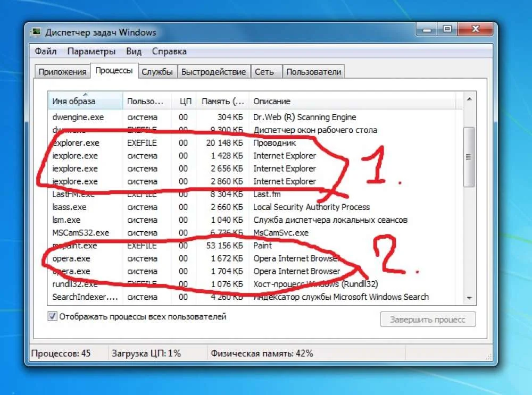Switch to the Приложения tab
Screen dimensions: 532x395
click(62, 72)
